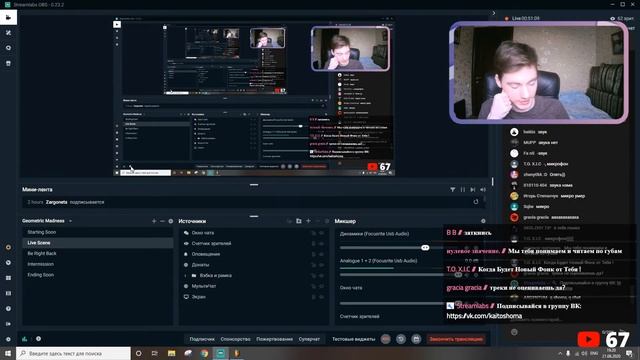Viewport: 640px width, 360px height.
Task: Remove the selected scene with the minus icon
Action: (162, 221)
